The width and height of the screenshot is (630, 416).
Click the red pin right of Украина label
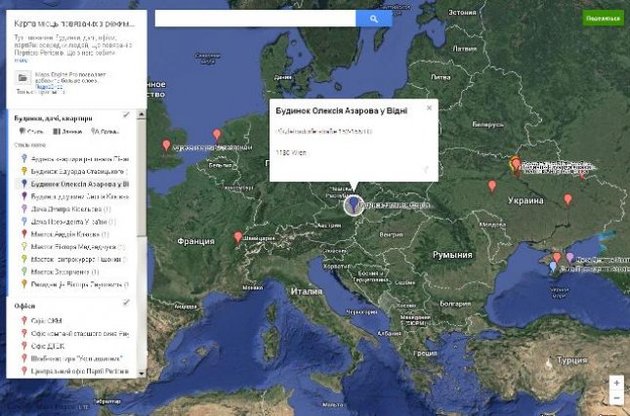point(567,199)
